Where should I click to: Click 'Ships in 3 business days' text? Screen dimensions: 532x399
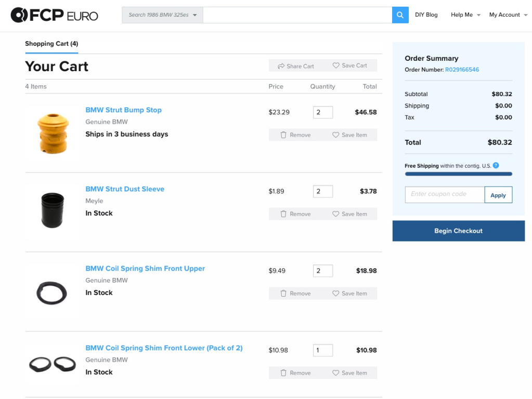127,134
